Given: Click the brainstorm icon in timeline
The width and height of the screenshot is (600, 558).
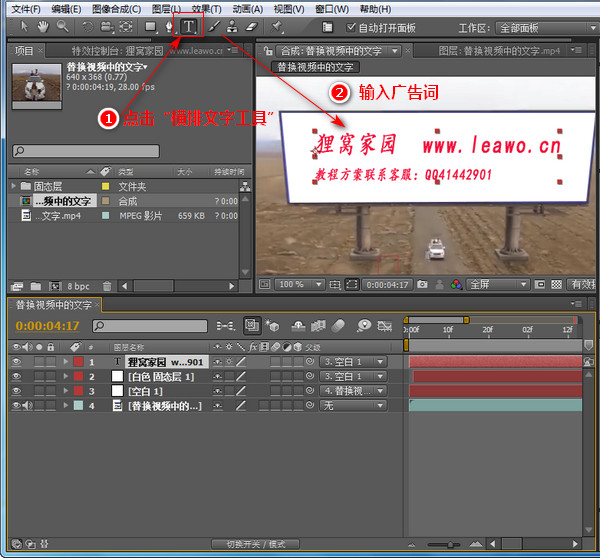Looking at the screenshot, I should (x=364, y=326).
